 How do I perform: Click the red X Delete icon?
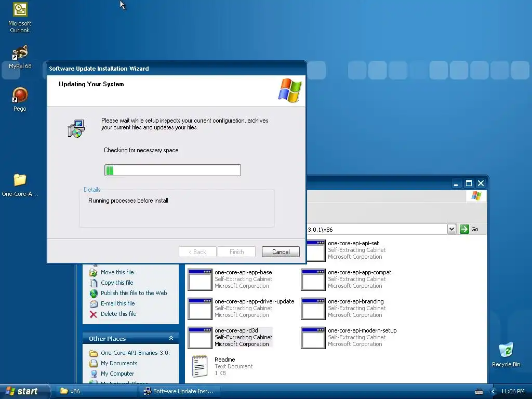click(94, 314)
